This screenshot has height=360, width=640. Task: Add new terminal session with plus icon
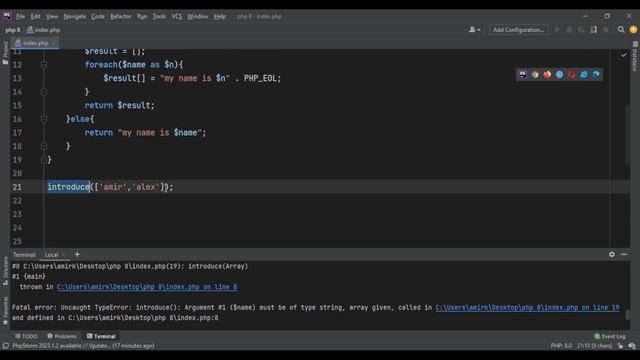coord(77,254)
